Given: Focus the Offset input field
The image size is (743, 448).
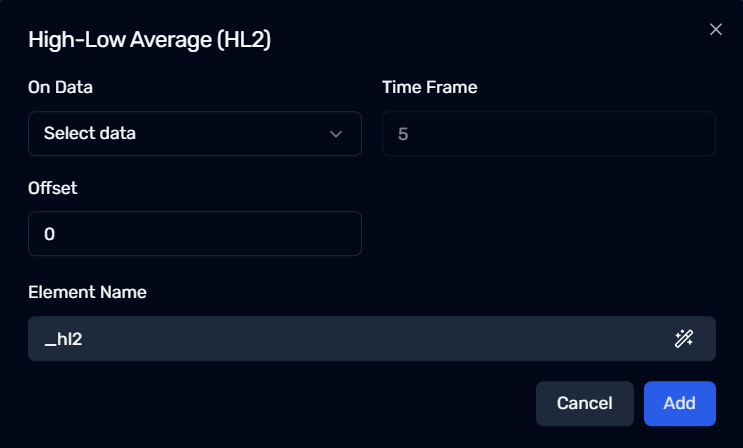Looking at the screenshot, I should coord(195,234).
